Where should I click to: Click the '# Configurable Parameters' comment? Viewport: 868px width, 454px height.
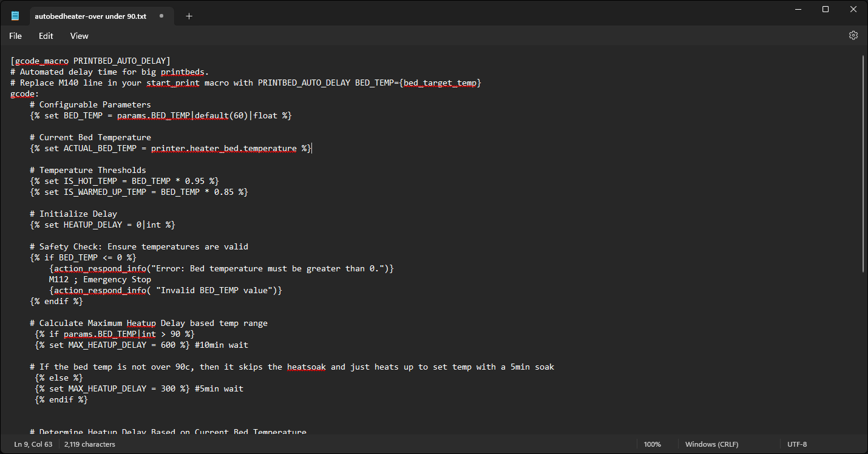tap(90, 104)
